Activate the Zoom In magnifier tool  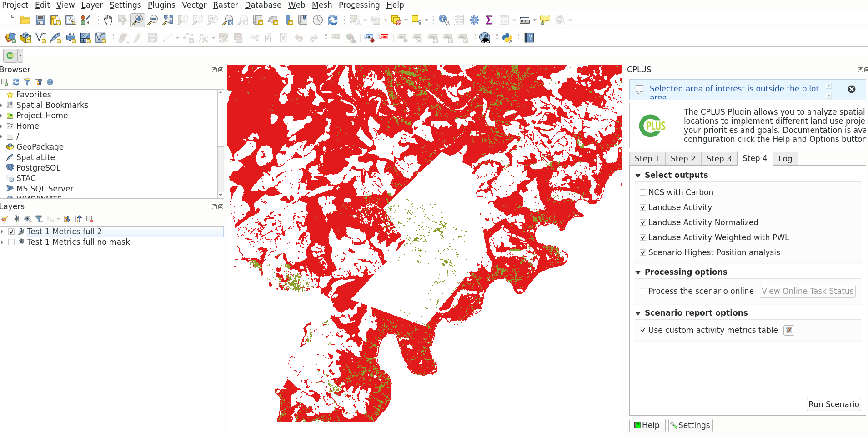(x=137, y=20)
